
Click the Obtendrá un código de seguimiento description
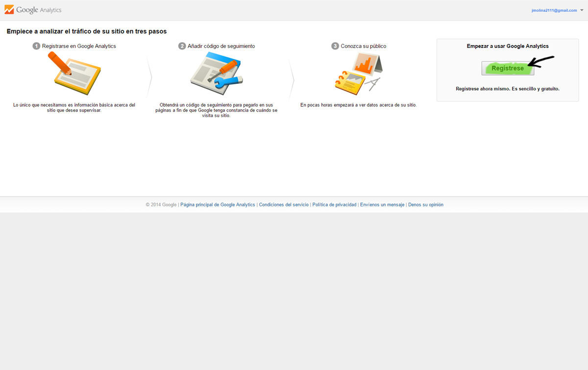(217, 110)
